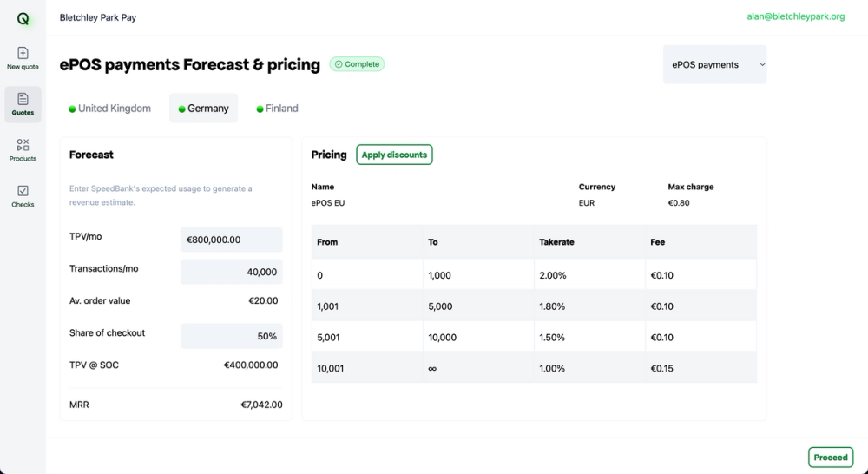Select the Germany tab
Screen dimensions: 868x474
(x=204, y=109)
